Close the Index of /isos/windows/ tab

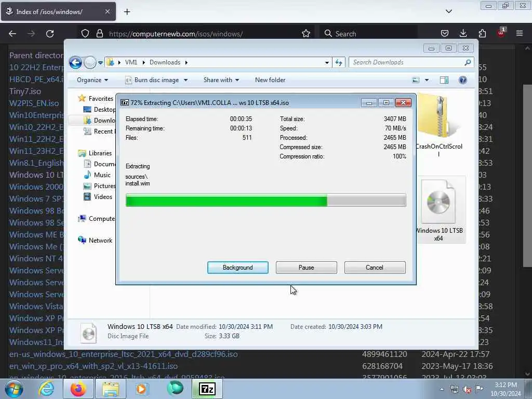(107, 11)
